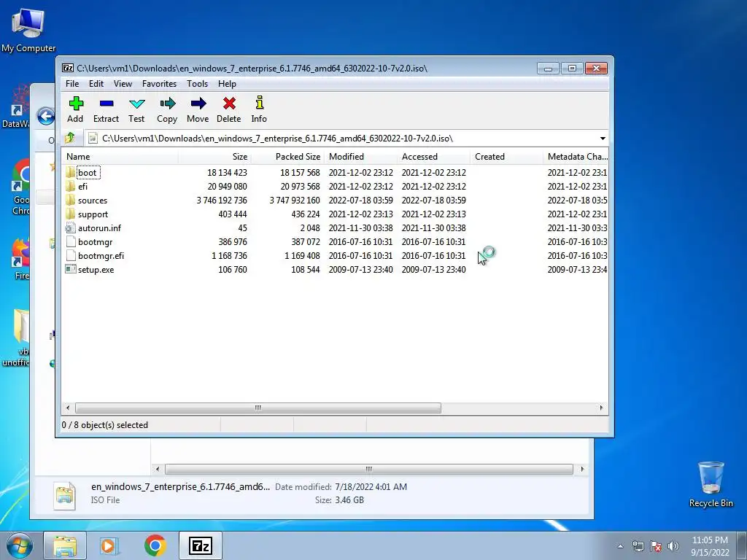Select the support folder icon
The width and height of the screenshot is (747, 560).
(x=71, y=214)
